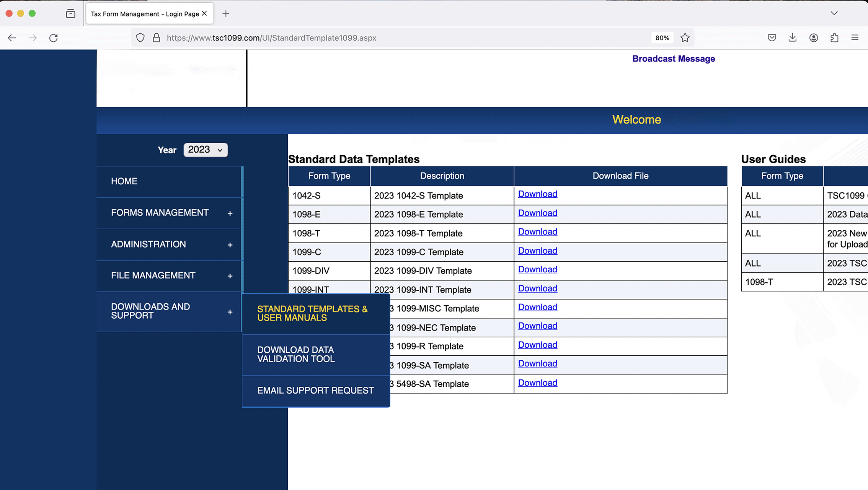Download the 2023 1099-DIV Template
The image size is (868, 490).
click(537, 269)
